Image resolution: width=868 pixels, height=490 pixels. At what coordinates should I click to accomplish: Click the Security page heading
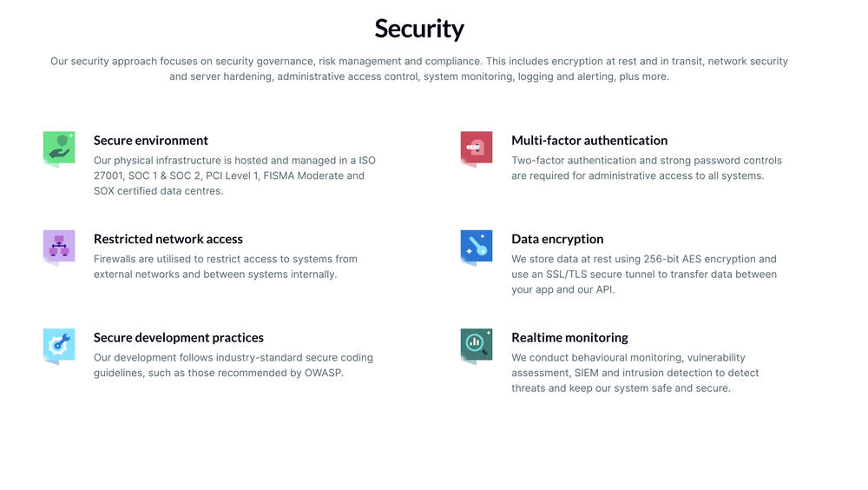pyautogui.click(x=419, y=29)
